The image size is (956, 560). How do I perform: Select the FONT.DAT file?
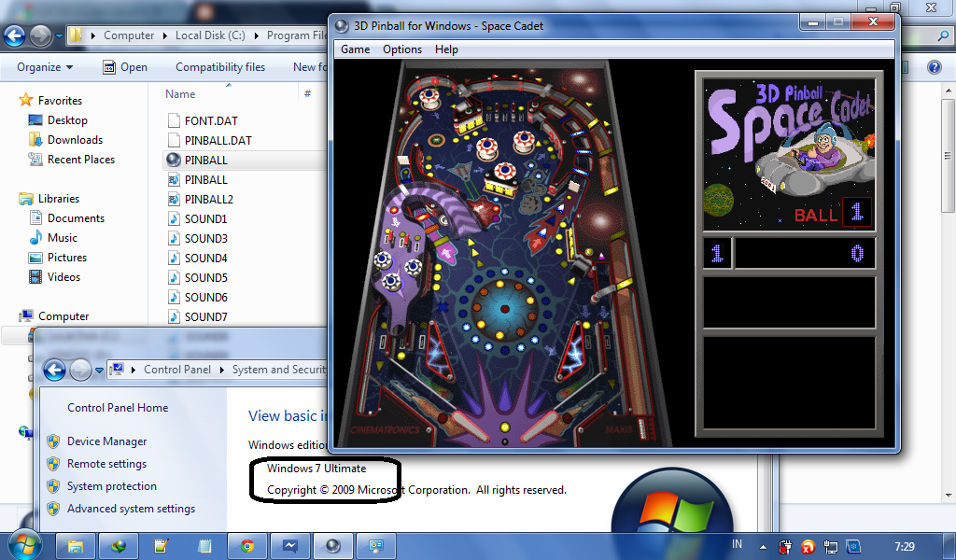point(211,120)
